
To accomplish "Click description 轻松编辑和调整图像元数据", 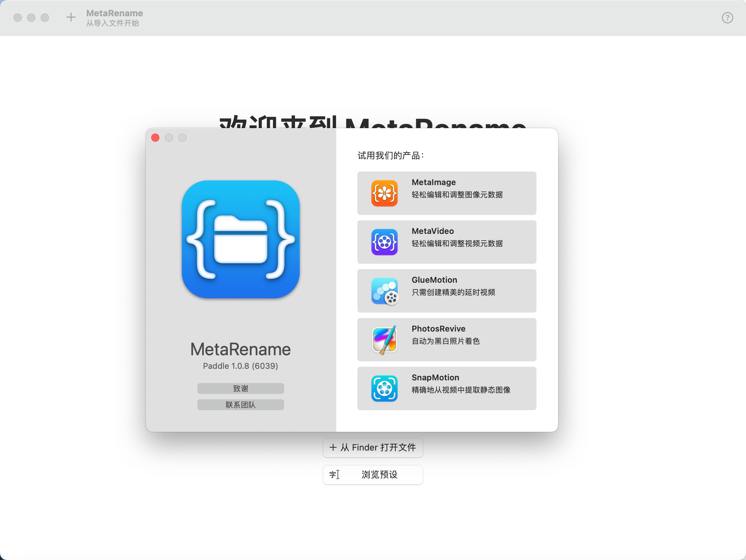I will 457,195.
